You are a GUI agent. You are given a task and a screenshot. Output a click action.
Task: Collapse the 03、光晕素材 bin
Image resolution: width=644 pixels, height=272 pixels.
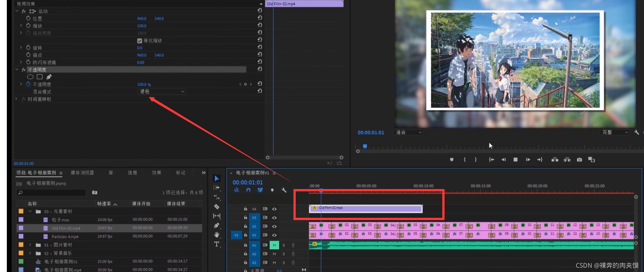[30, 211]
